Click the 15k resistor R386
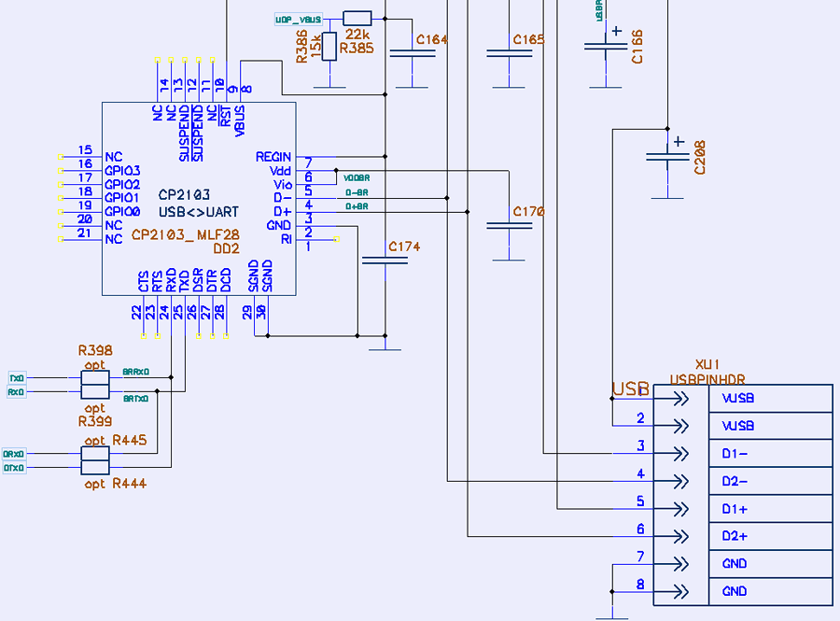The image size is (840, 621). (329, 44)
